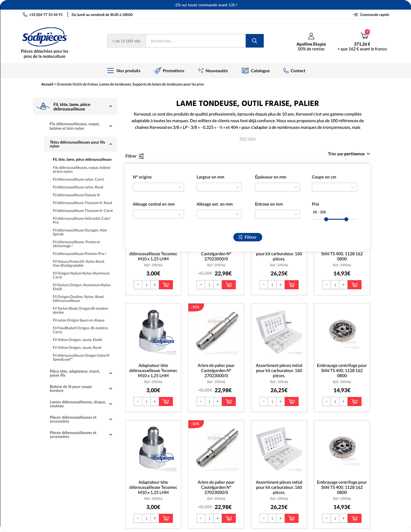
Task: Click the search magnifier button
Action: 254,41
